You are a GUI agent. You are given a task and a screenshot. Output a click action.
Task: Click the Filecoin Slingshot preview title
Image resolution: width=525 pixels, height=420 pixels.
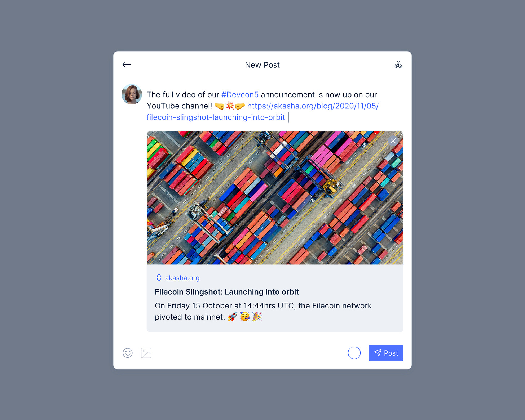[x=227, y=292]
